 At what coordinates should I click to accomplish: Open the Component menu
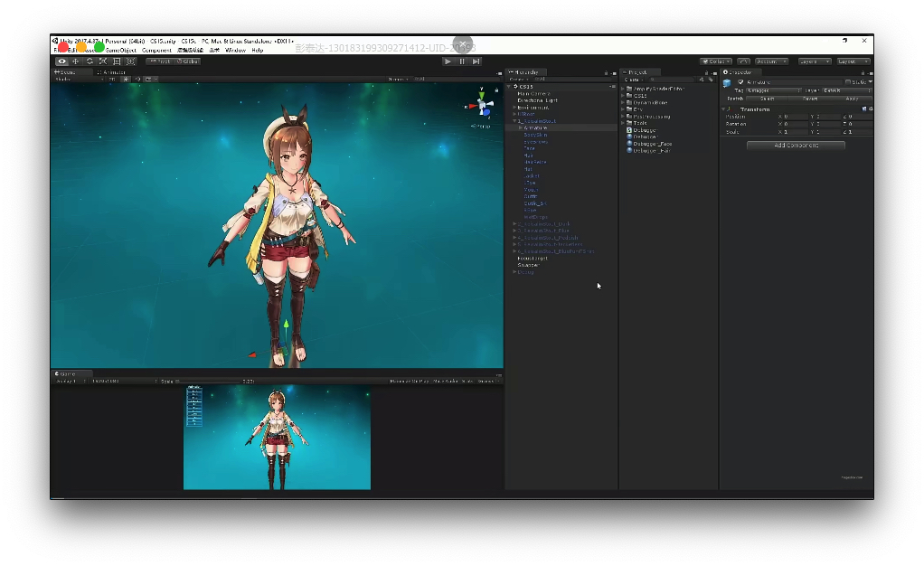(156, 50)
